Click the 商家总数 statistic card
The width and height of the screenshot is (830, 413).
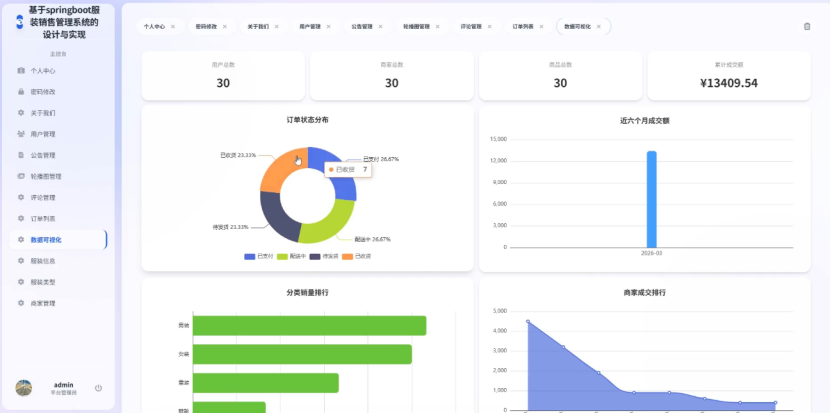point(392,76)
